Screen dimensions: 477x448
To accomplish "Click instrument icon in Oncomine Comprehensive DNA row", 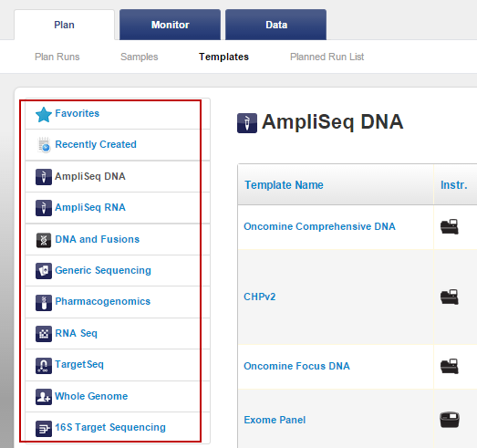I will click(x=450, y=227).
